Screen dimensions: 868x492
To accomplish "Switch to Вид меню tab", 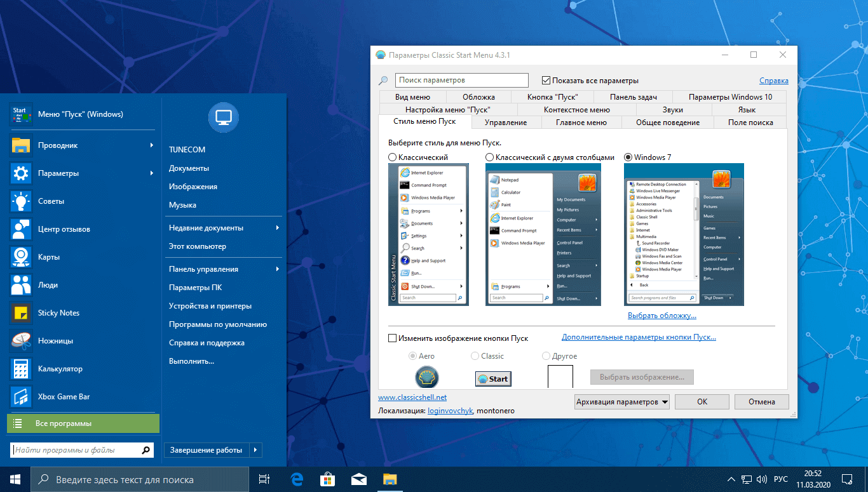I will 412,97.
